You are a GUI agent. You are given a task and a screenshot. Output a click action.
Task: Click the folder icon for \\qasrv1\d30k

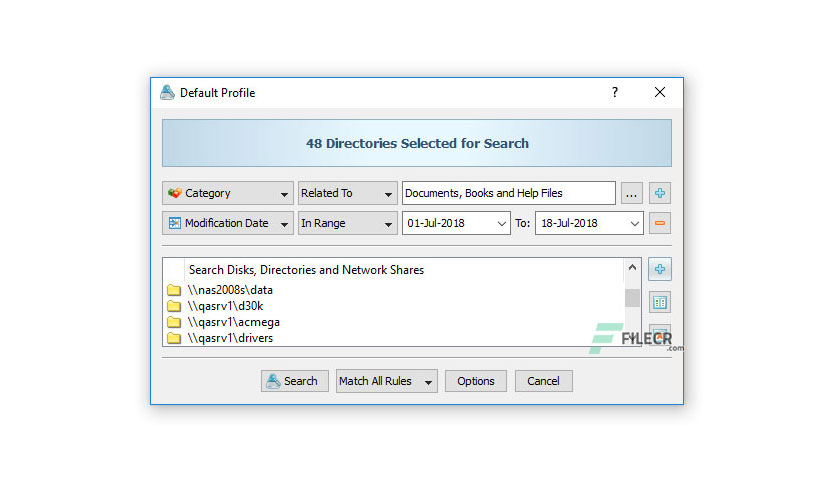coord(173,306)
